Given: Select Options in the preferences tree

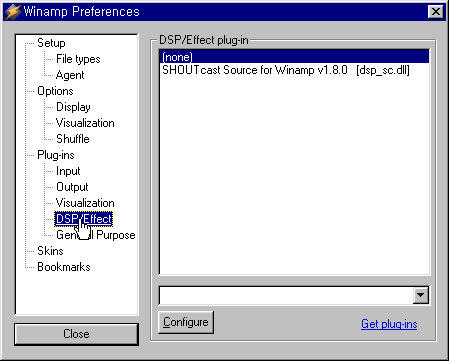Looking at the screenshot, I should (x=55, y=91).
